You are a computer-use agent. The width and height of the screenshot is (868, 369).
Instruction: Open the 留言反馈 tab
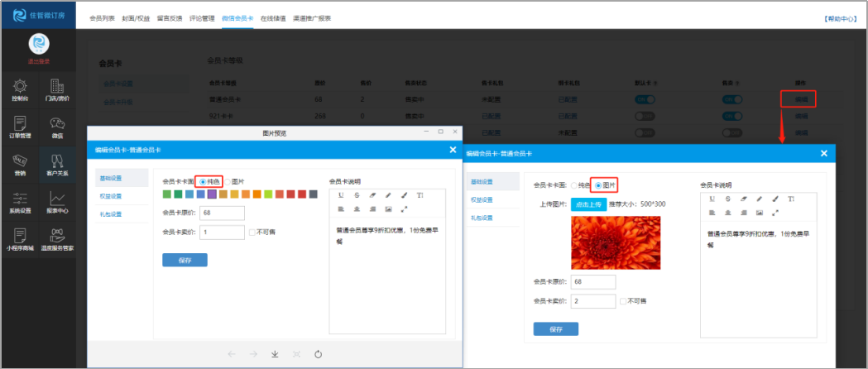click(170, 18)
